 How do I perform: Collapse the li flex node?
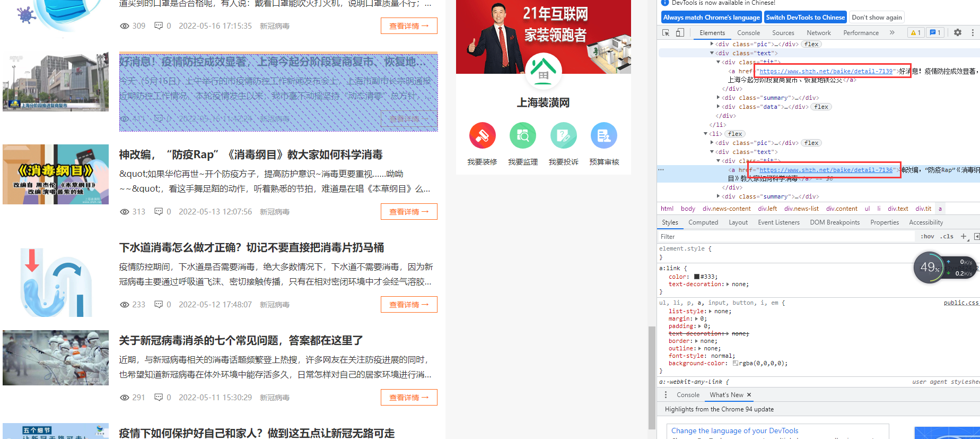point(706,134)
